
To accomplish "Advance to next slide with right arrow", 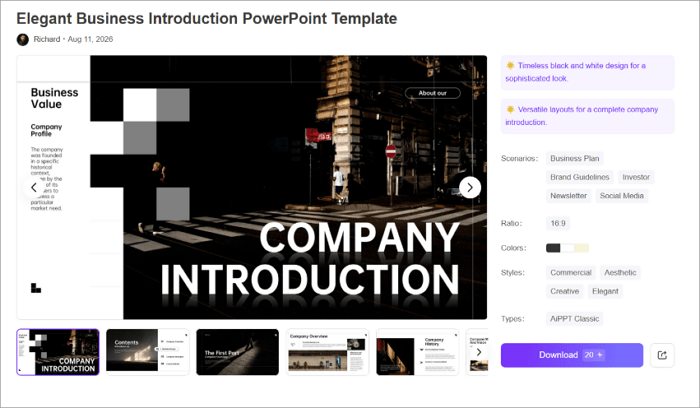I will click(x=470, y=187).
